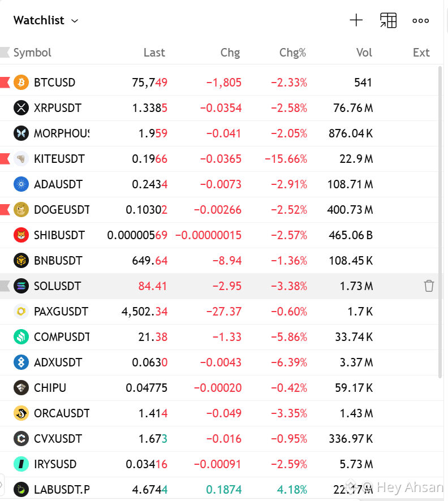Screen dimensions: 448x501
Task: Select the PAXGUSDT symbol row
Action: pyautogui.click(x=219, y=312)
